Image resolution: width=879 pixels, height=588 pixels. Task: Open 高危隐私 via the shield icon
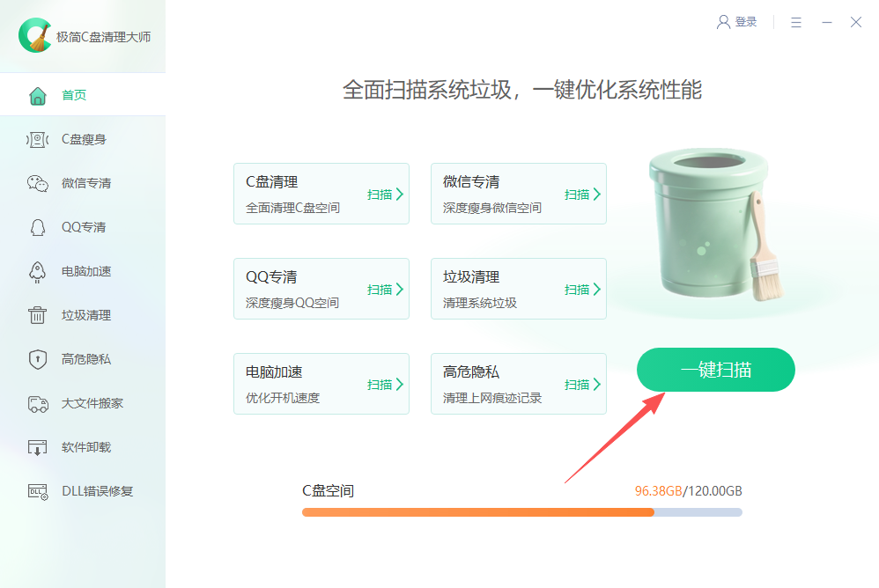coord(36,359)
